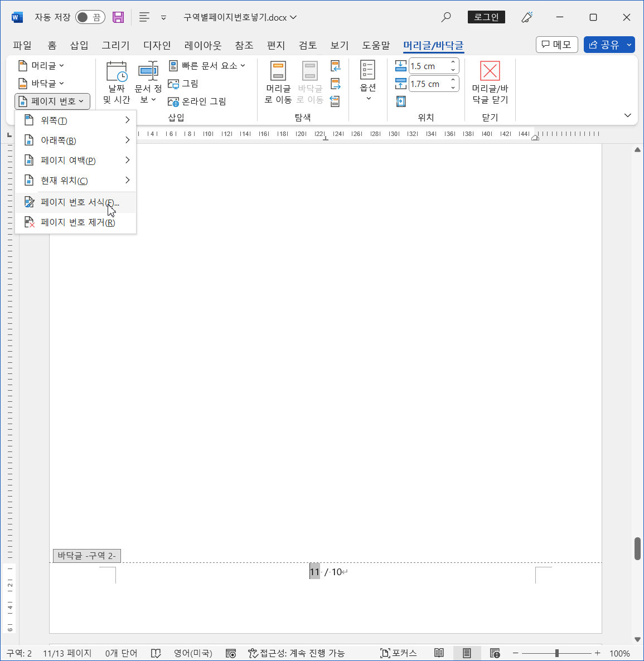Open the 그리기 ribbon tab

click(115, 45)
